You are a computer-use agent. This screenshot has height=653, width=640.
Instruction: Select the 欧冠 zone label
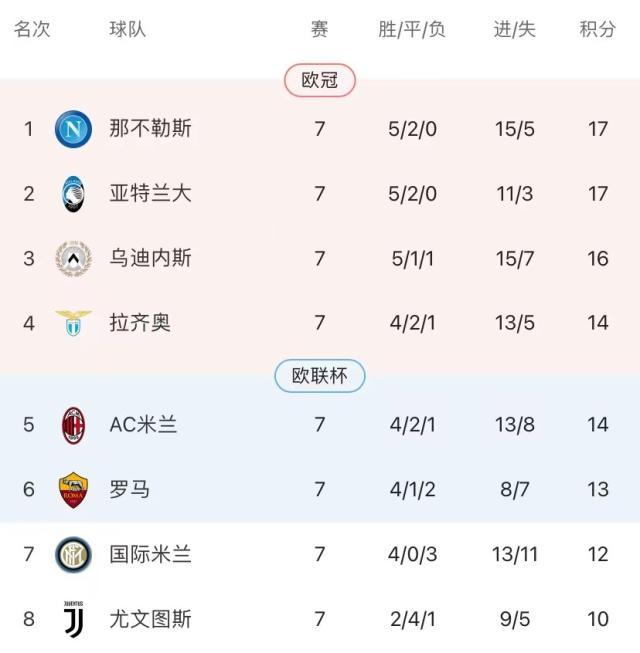pyautogui.click(x=320, y=80)
